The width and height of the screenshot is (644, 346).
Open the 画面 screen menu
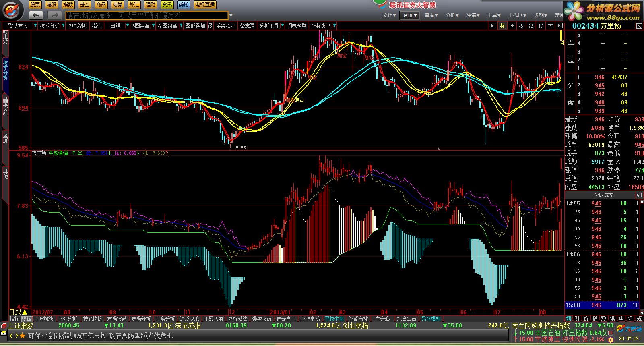pyautogui.click(x=410, y=15)
